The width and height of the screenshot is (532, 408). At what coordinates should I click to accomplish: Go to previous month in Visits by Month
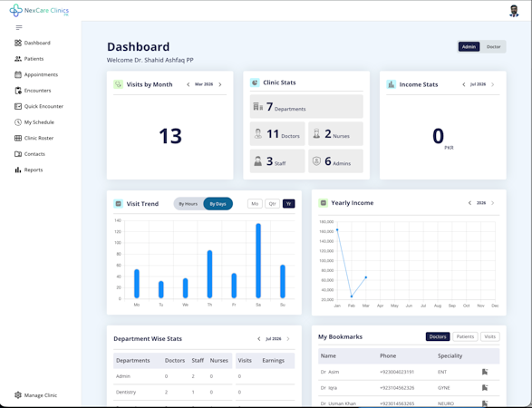(188, 84)
